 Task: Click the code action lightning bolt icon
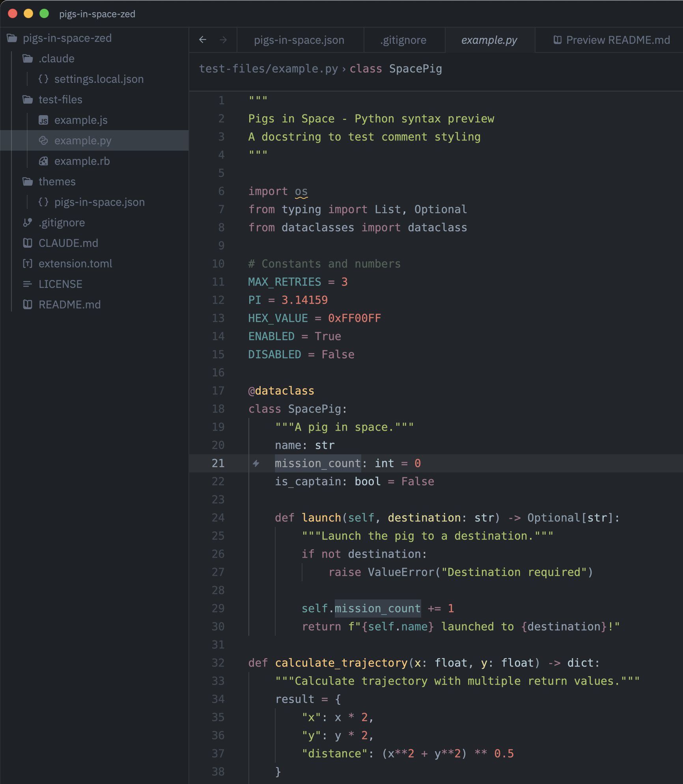(x=256, y=463)
